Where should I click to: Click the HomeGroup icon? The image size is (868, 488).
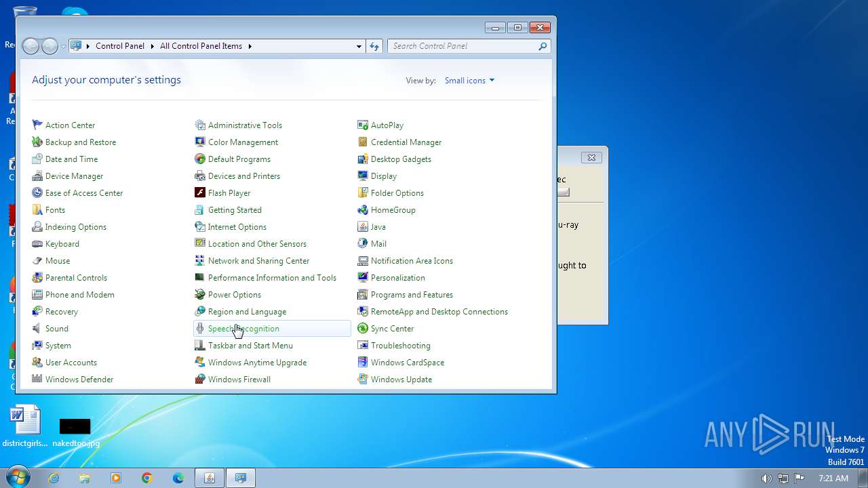coord(363,209)
